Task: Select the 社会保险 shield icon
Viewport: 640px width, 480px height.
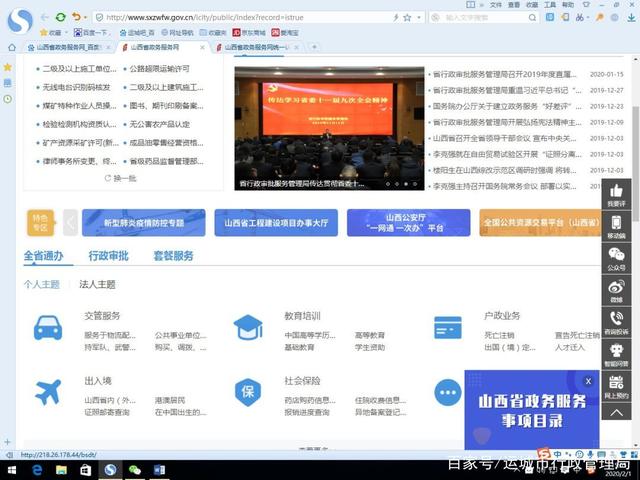Action: point(247,392)
